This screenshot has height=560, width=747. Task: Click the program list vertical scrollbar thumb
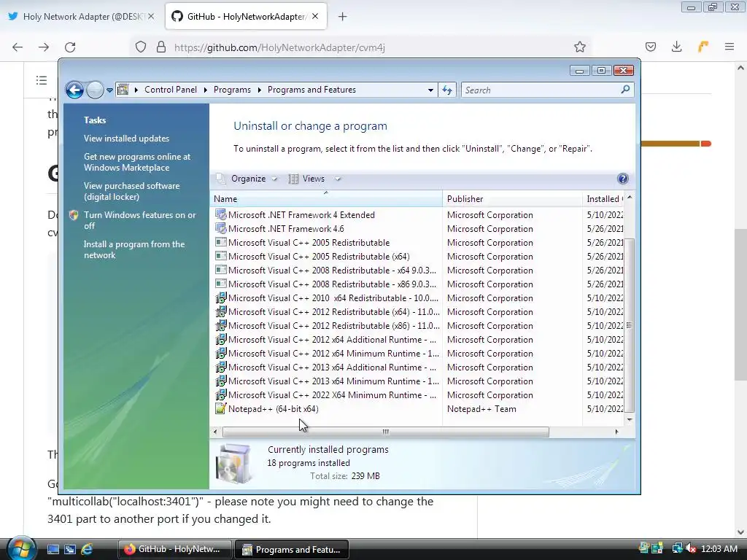[630, 325]
